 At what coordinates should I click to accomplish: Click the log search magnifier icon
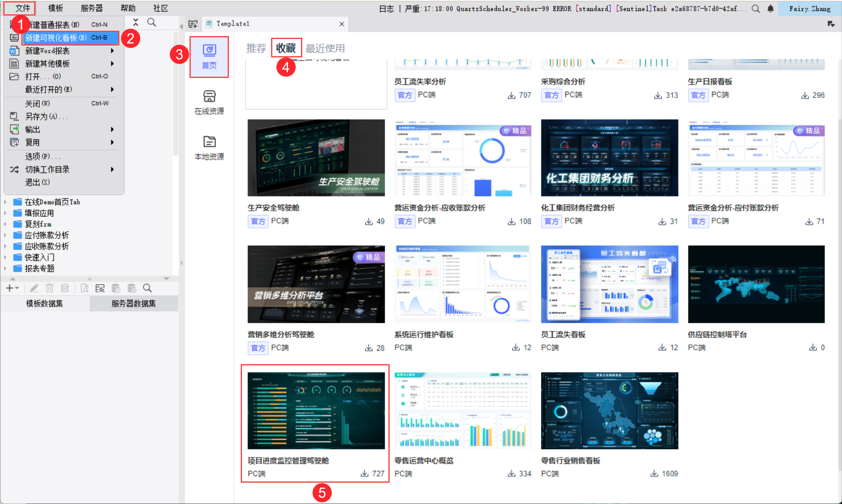coord(755,9)
